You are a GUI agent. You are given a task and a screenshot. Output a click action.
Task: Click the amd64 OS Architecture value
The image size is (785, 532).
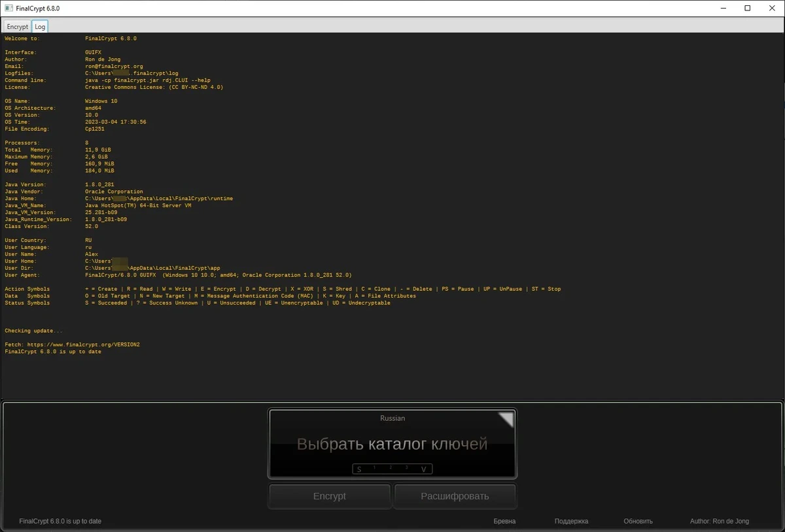coord(93,108)
